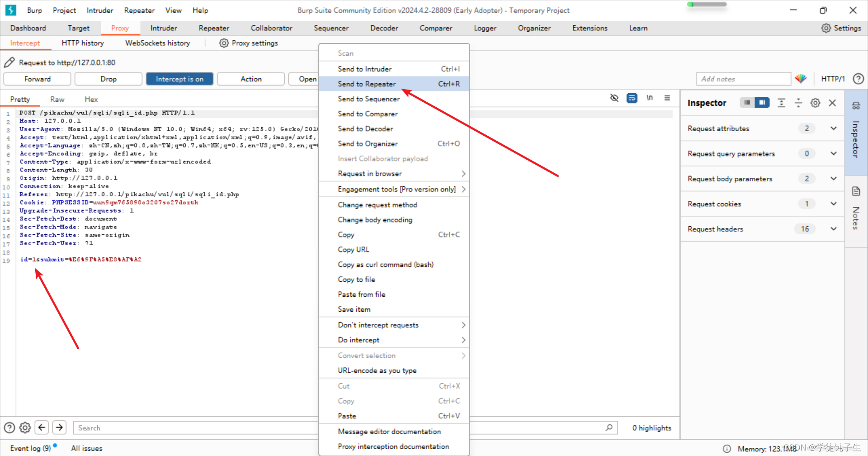Viewport: 868px width, 456px height.
Task: Toggle the Intercept is on button
Action: [179, 79]
